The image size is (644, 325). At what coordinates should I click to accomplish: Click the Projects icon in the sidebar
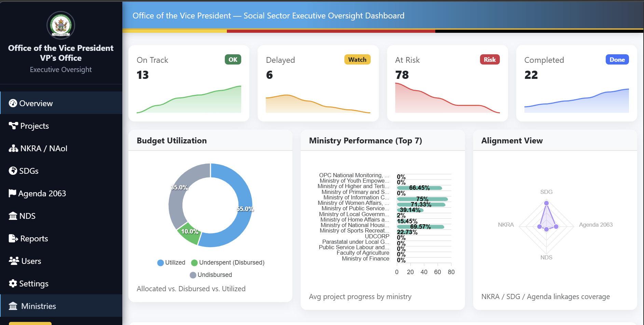[x=13, y=126]
